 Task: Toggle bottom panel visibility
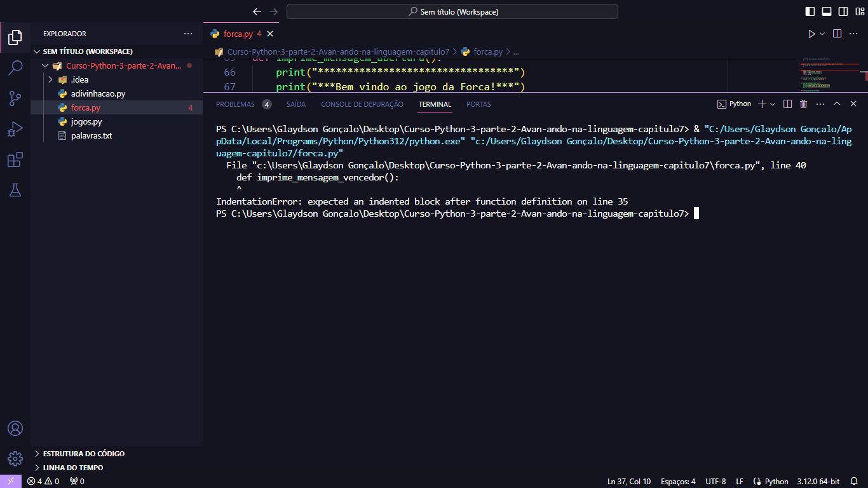(x=827, y=11)
